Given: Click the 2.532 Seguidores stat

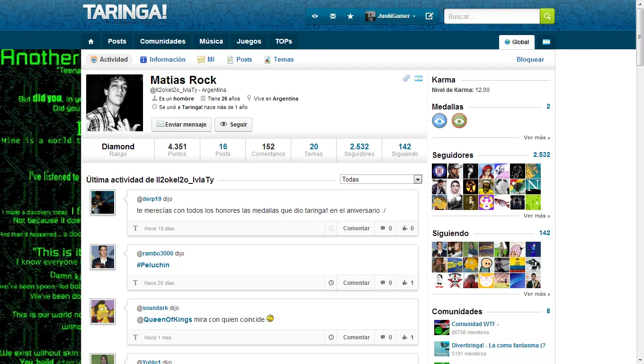Looking at the screenshot, I should pyautogui.click(x=359, y=150).
